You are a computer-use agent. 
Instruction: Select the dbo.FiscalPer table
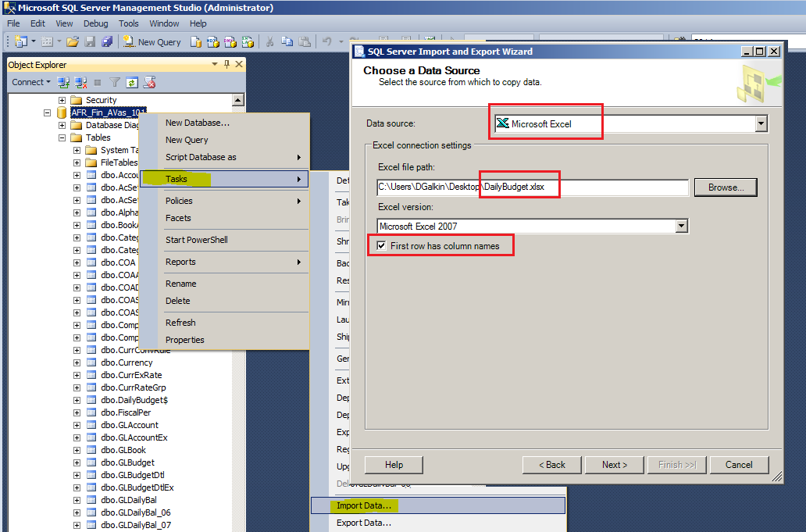pos(126,412)
